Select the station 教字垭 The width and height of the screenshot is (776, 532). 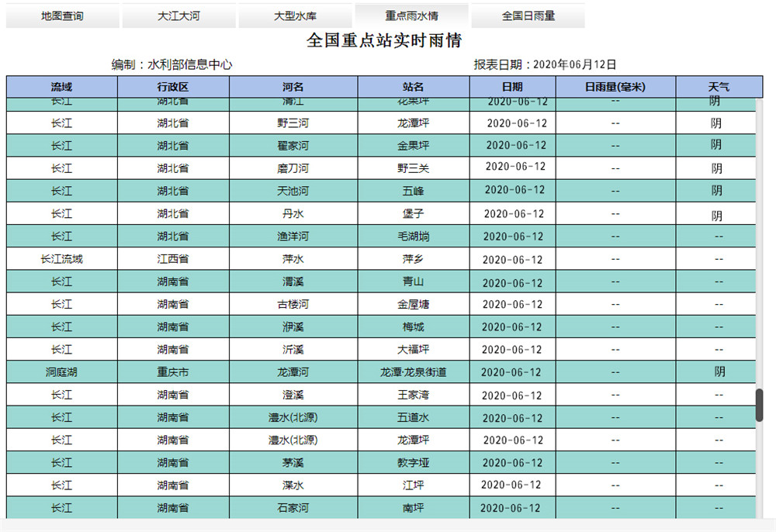point(414,463)
